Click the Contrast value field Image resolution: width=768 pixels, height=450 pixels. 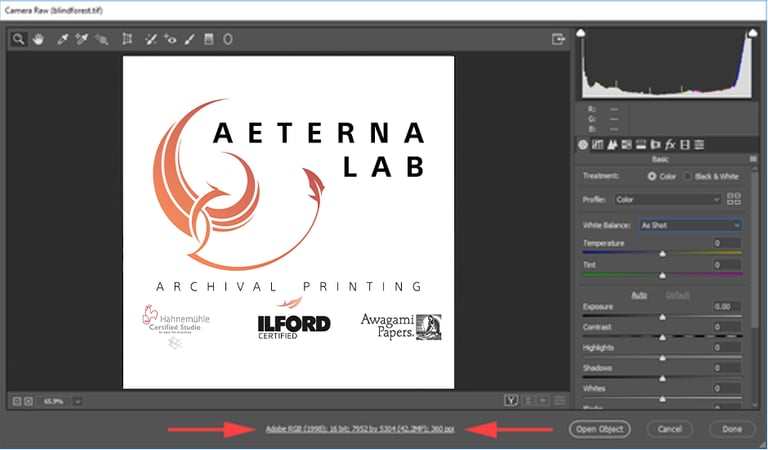point(727,327)
